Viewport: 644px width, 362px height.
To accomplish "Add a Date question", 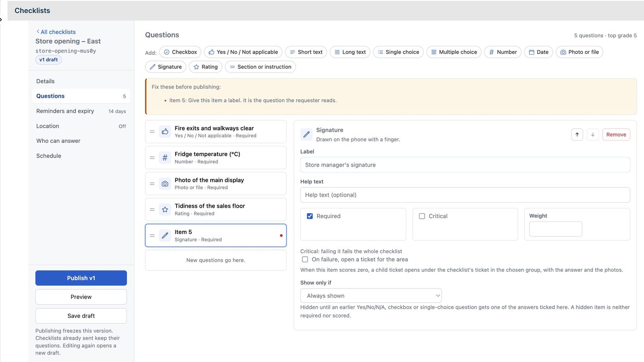I will point(539,52).
